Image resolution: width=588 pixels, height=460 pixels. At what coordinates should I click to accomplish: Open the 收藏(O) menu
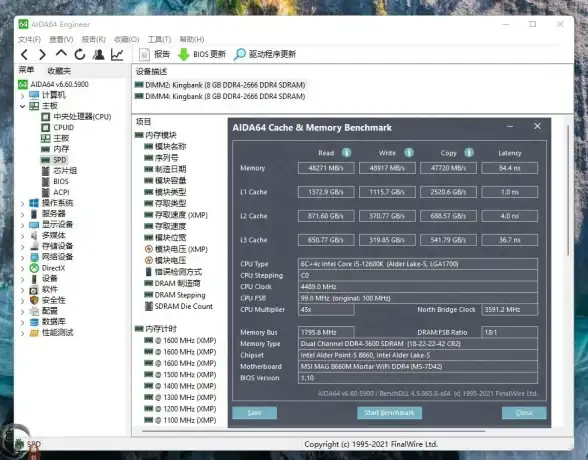[x=127, y=39]
